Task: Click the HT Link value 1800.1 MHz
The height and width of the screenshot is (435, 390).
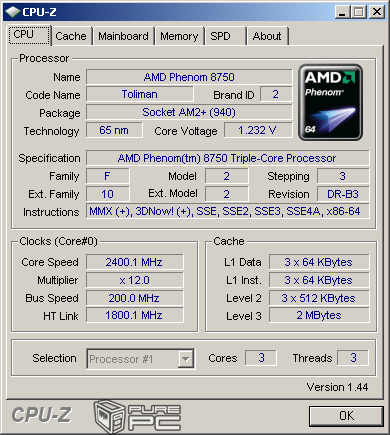Action: coord(134,315)
